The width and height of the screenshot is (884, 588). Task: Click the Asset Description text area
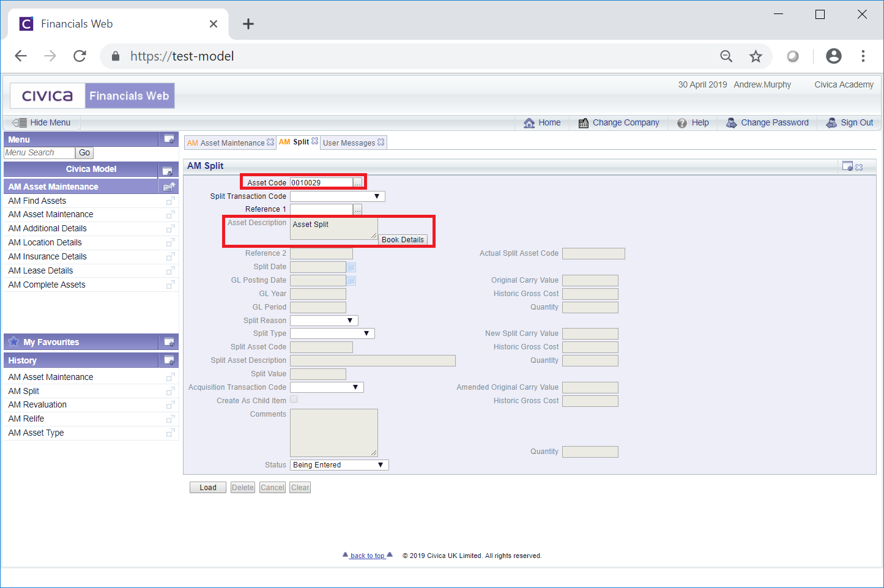pyautogui.click(x=334, y=229)
